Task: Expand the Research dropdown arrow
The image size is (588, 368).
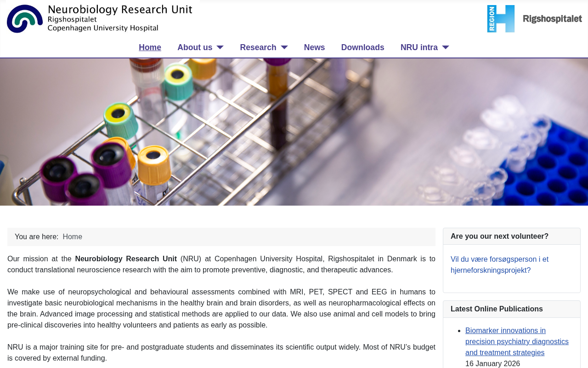Action: pyautogui.click(x=284, y=47)
